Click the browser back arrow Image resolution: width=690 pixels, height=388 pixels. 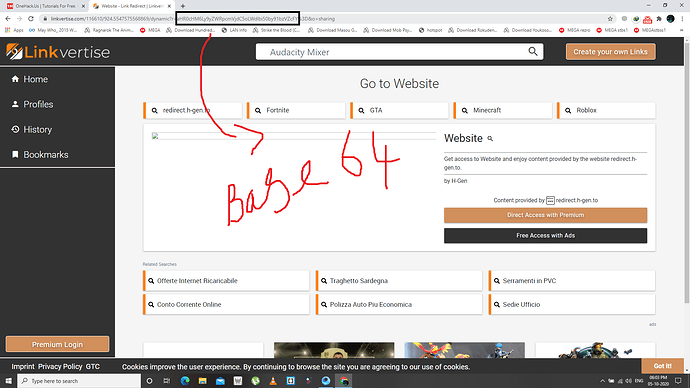pyautogui.click(x=7, y=19)
